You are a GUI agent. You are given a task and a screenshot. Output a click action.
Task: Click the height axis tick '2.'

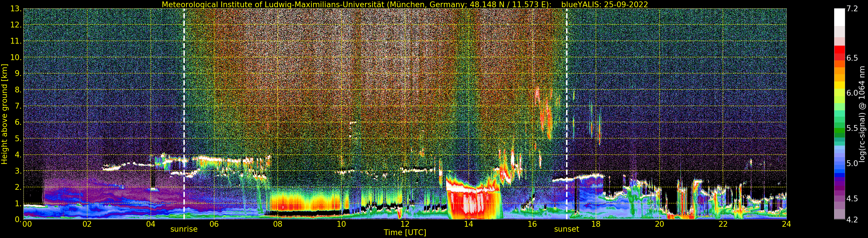point(18,187)
